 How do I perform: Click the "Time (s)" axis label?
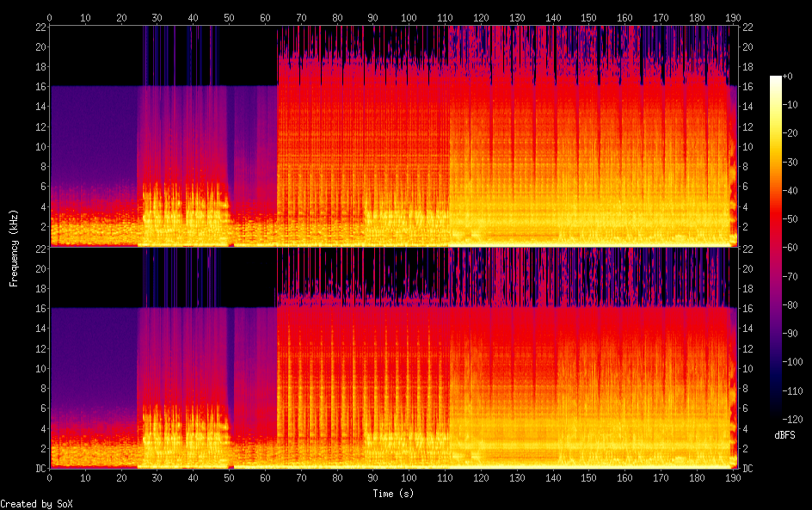coord(393,494)
